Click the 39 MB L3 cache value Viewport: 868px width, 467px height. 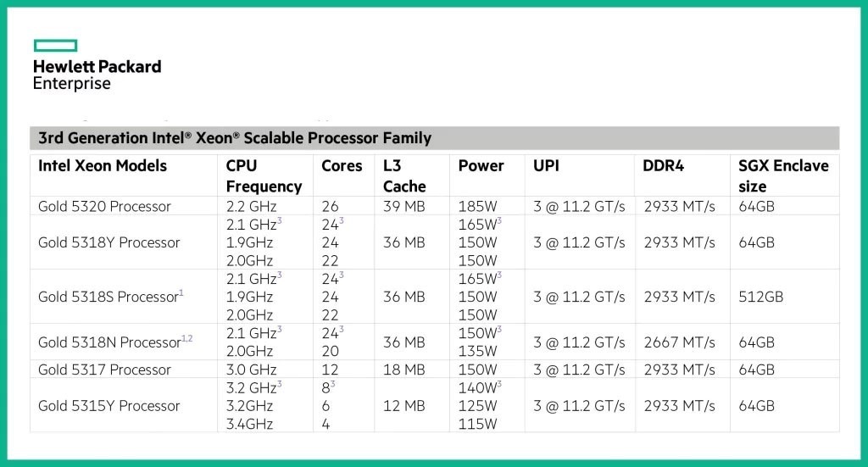point(404,207)
